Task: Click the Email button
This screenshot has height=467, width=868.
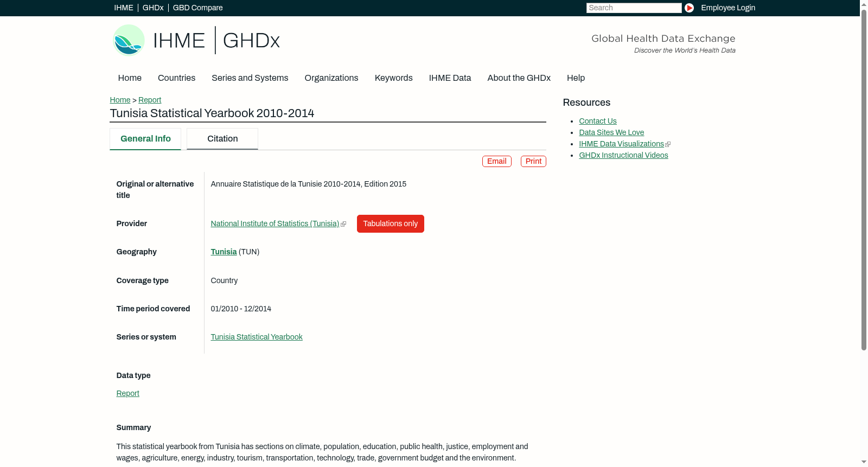Action: click(x=497, y=161)
